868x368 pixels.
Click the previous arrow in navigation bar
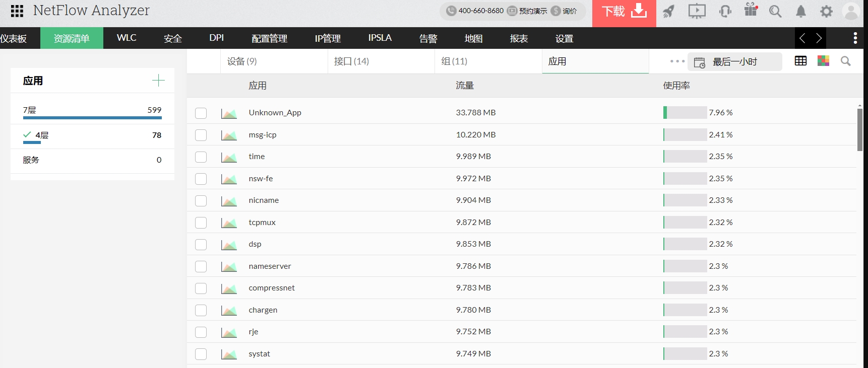[x=802, y=38]
